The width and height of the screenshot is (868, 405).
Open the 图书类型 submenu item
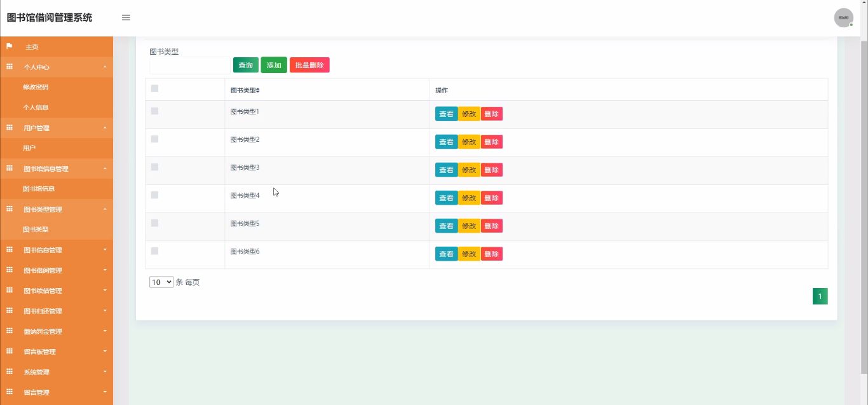tap(36, 230)
